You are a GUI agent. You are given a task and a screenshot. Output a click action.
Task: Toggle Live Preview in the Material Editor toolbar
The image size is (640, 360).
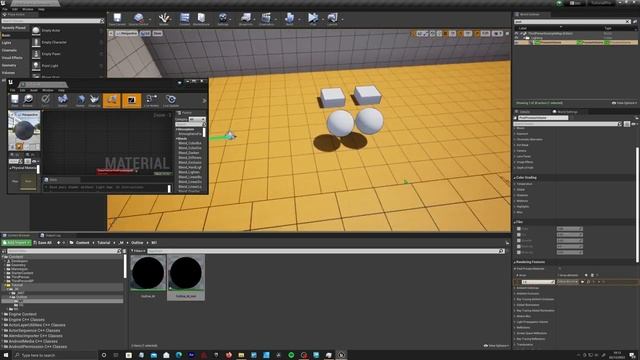tap(131, 100)
